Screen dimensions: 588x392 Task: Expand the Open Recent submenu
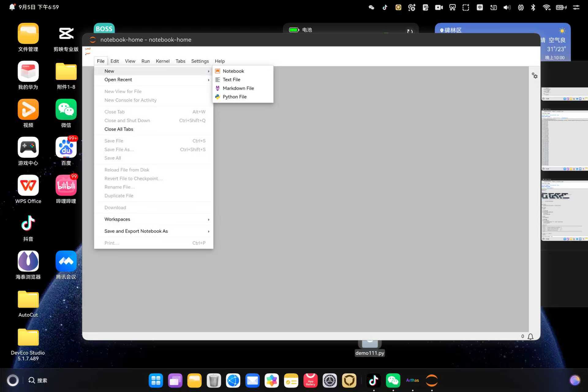(154, 80)
